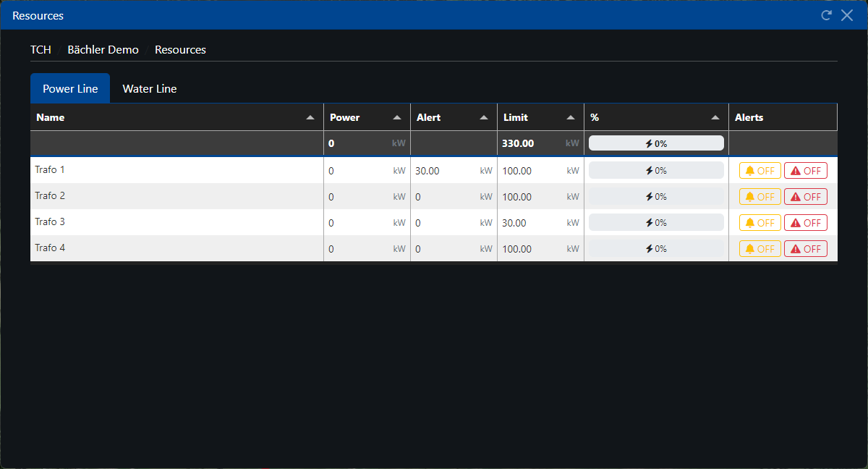Switch to the Water Line tab
Screen dimensions: 868x469
pos(150,88)
